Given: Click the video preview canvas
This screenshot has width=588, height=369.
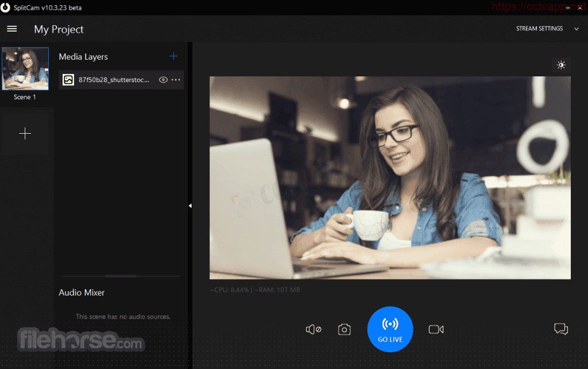Looking at the screenshot, I should [x=390, y=178].
